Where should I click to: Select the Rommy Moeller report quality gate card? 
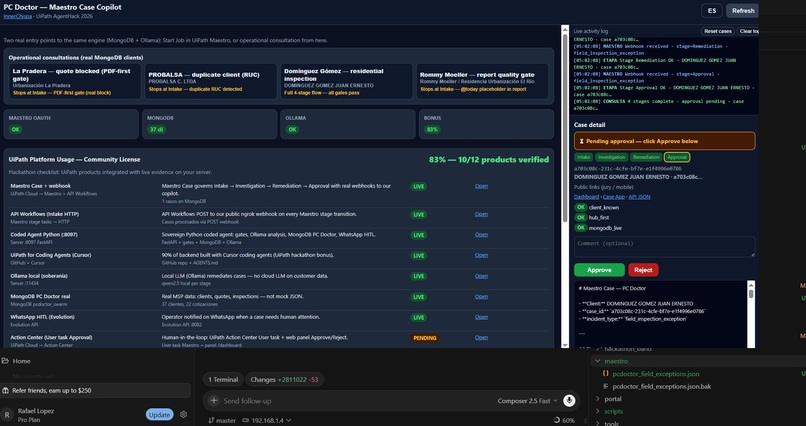pos(482,81)
